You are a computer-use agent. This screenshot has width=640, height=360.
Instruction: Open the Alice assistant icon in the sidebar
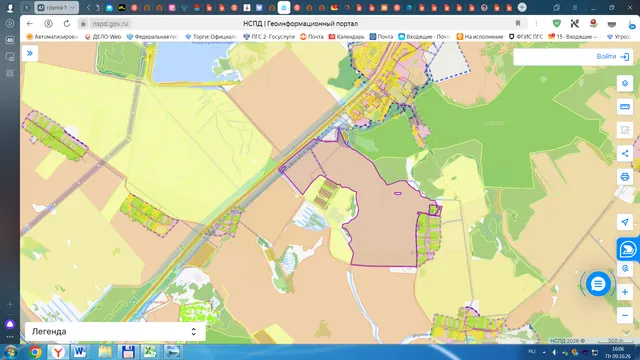click(10, 324)
